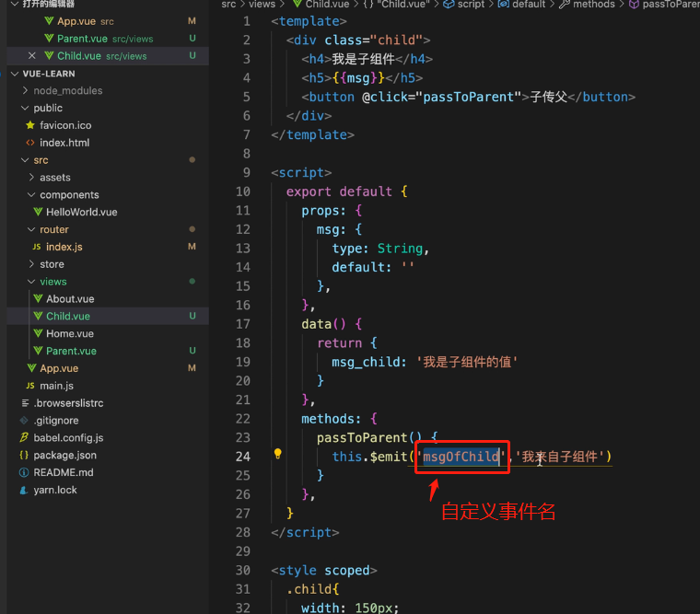This screenshot has height=614, width=700.
Task: Click the Child.vue breadcrumb with Vue icon
Action: [x=321, y=5]
